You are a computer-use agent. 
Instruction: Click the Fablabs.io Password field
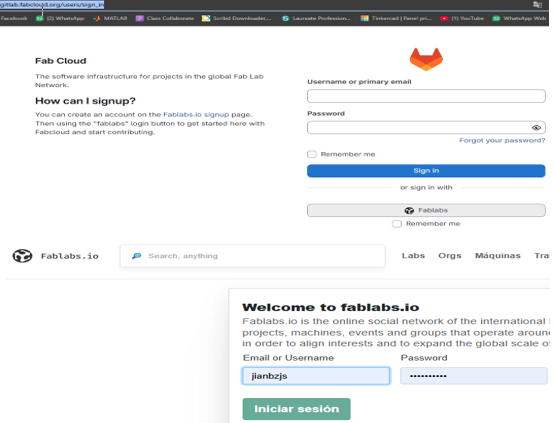[474, 376]
